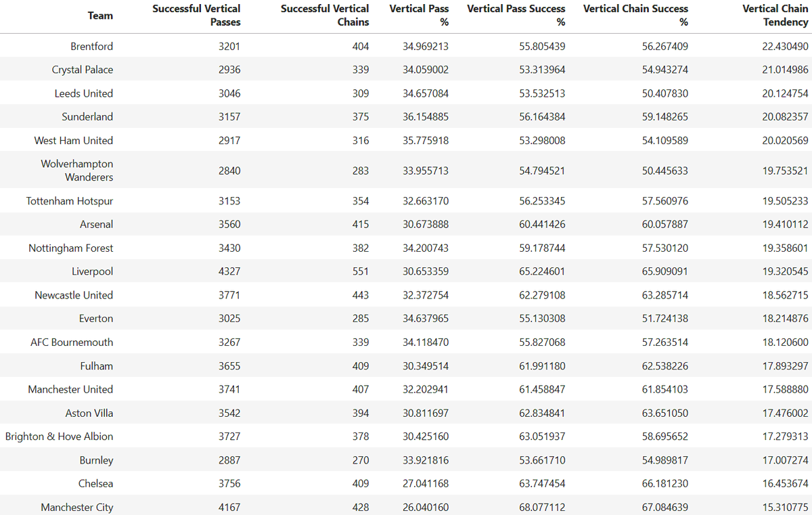Select the West Ham United team cell

tap(74, 141)
